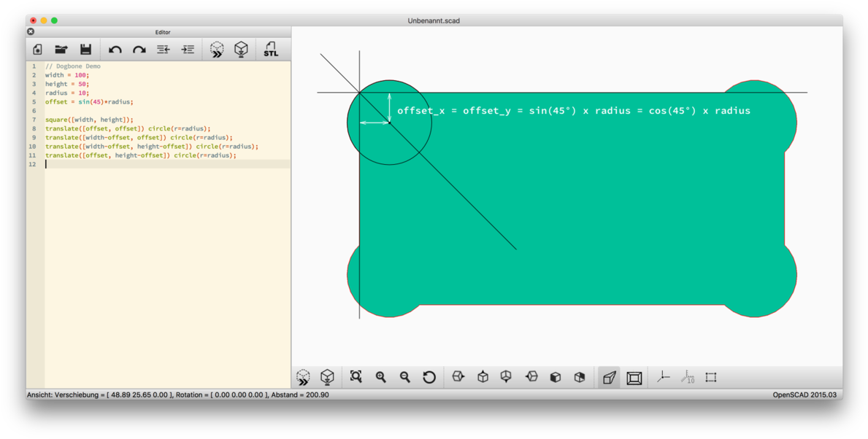Zoom out of the 3D view
This screenshot has height=439, width=868.
pos(404,377)
